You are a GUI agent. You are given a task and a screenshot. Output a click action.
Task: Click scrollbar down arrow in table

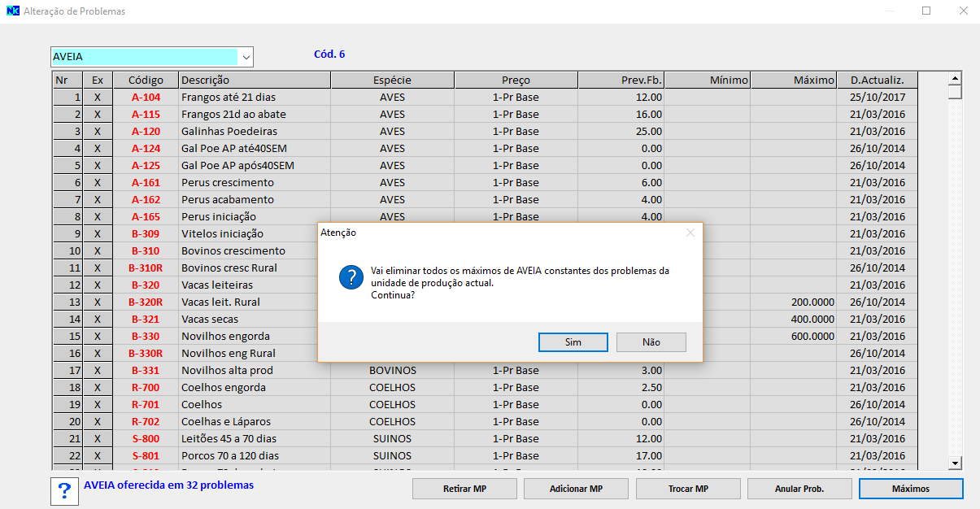point(956,463)
